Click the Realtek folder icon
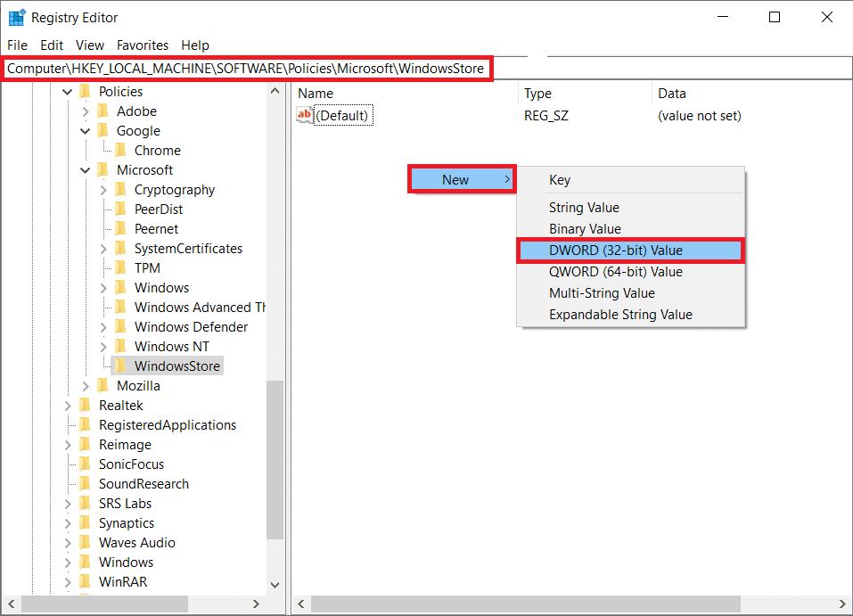This screenshot has height=616, width=853. (x=85, y=405)
